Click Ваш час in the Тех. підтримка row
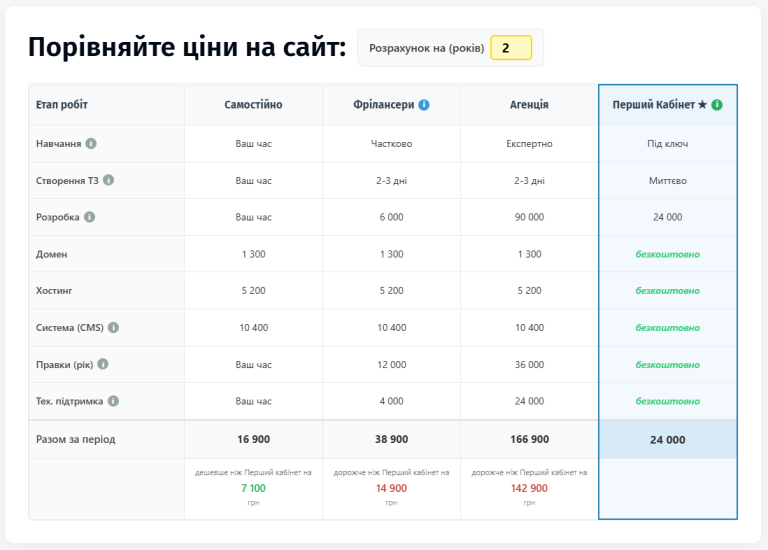Image resolution: width=768 pixels, height=550 pixels. tap(253, 401)
